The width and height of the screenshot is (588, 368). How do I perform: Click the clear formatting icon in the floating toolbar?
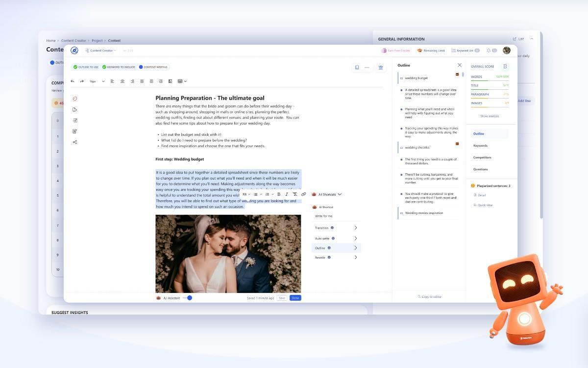[295, 194]
